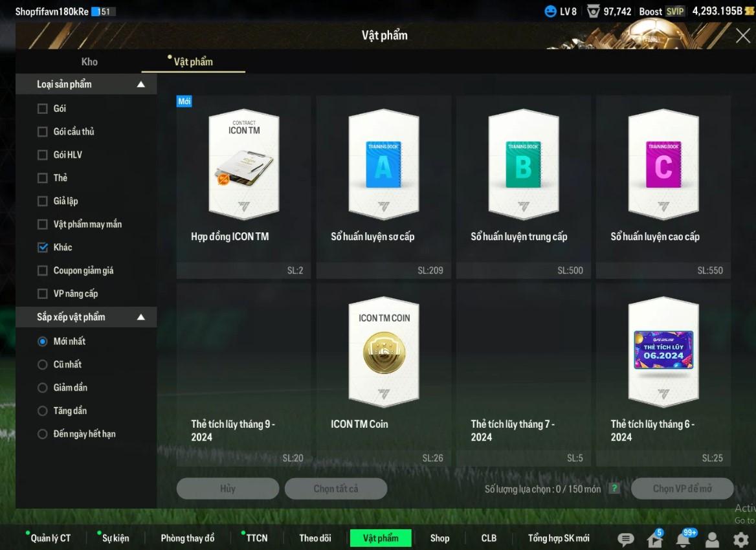The width and height of the screenshot is (756, 550).
Task: Click the Chọn VP để mở button
Action: 682,489
